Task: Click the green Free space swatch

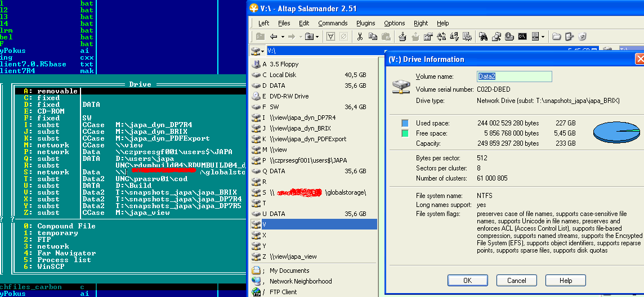Action: point(405,133)
